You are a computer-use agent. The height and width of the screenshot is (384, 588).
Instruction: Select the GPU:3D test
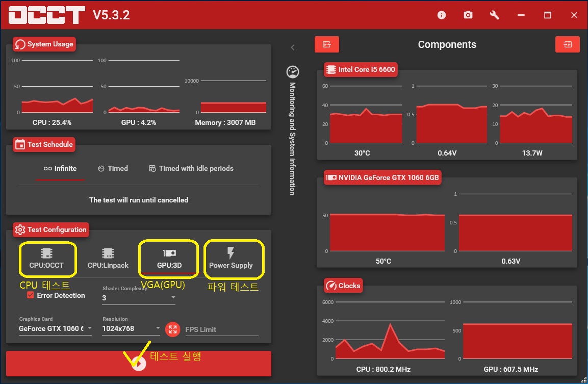pyautogui.click(x=169, y=259)
